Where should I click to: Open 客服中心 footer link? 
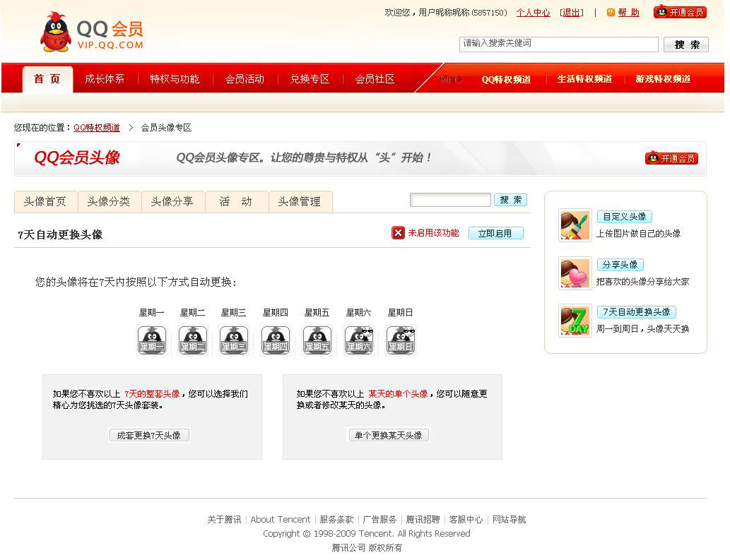(466, 520)
